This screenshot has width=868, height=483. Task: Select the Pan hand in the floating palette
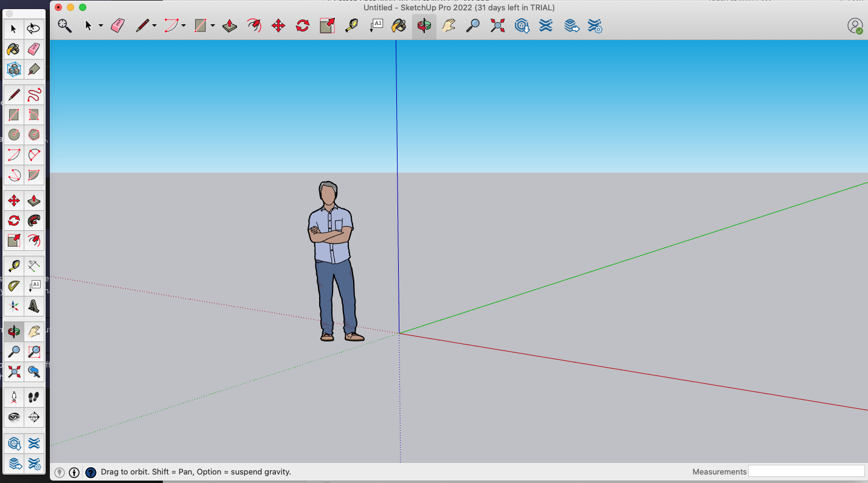click(x=34, y=332)
